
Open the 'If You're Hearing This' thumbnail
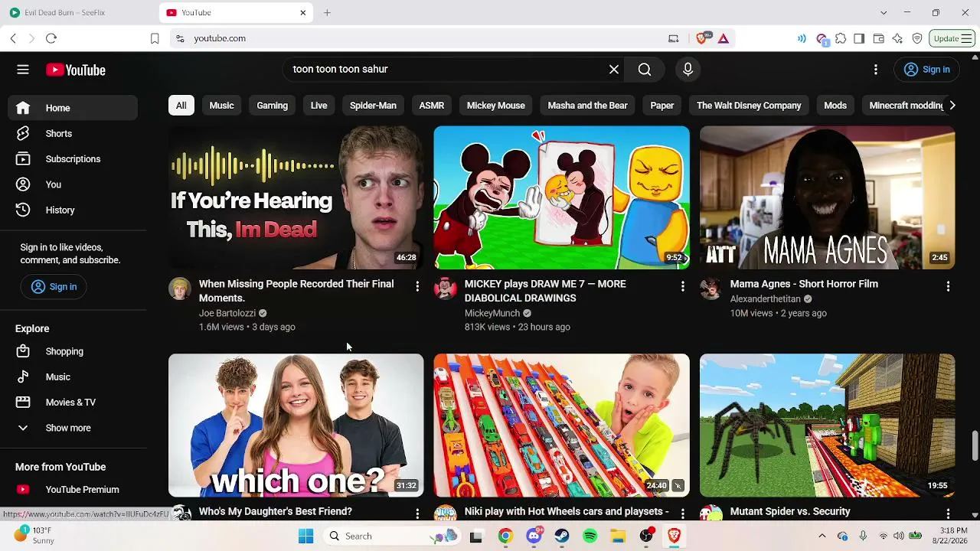point(296,197)
